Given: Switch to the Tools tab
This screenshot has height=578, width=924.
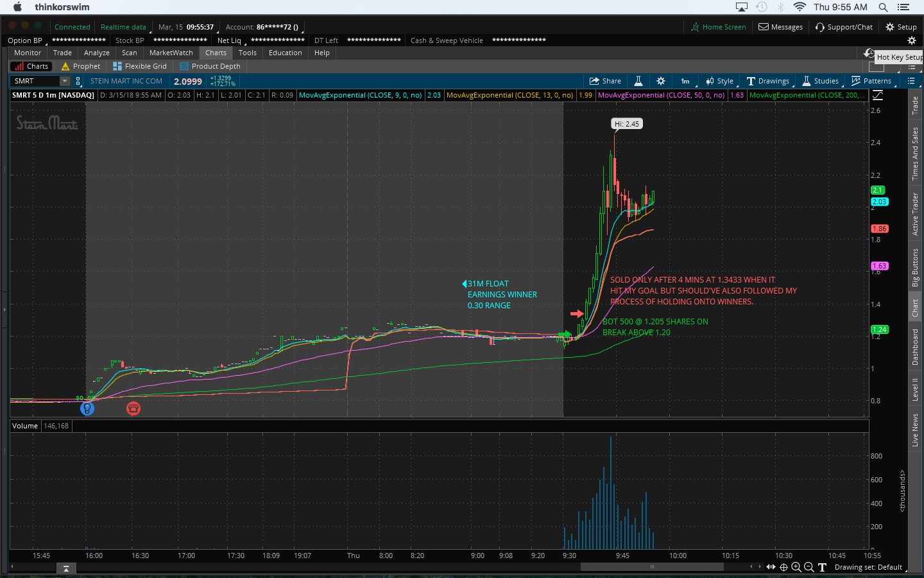Looking at the screenshot, I should tap(248, 53).
